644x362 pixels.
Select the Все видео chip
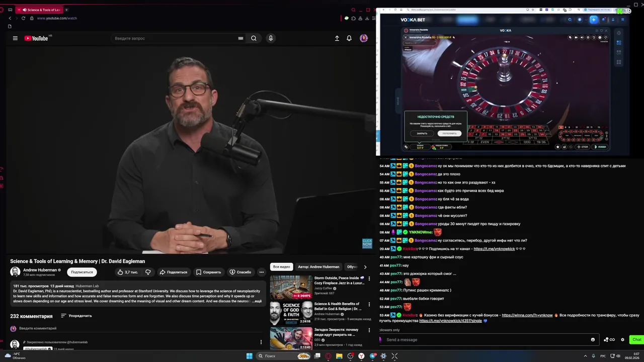point(282,267)
